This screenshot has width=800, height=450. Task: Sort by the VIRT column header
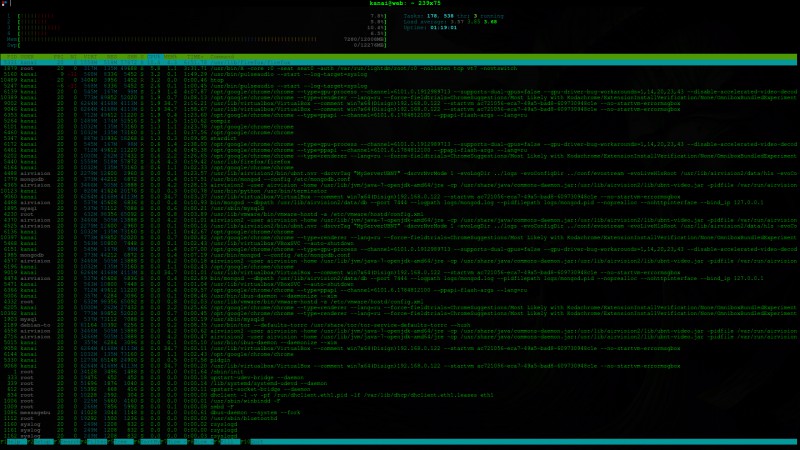(90, 57)
